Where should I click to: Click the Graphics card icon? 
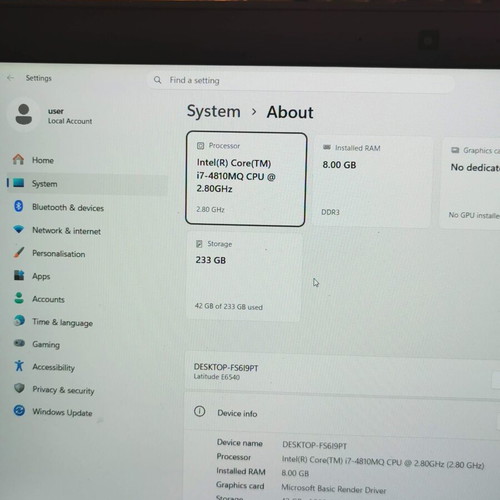click(455, 150)
